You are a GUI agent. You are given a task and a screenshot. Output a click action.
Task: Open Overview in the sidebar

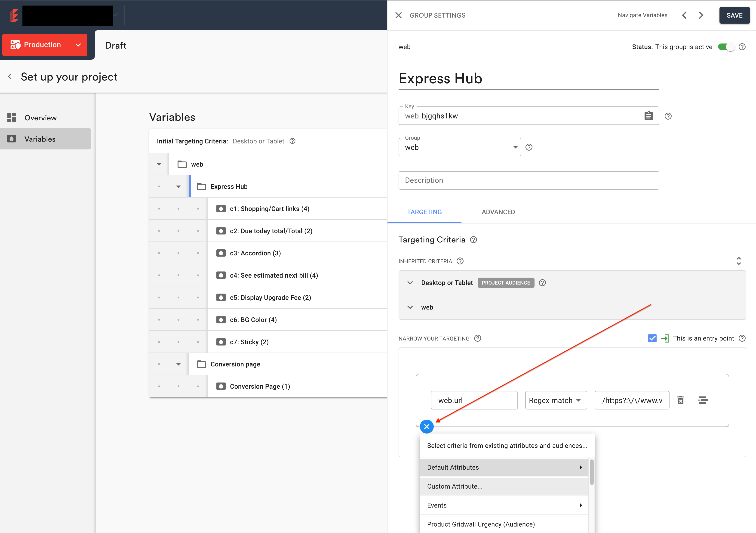click(46, 118)
